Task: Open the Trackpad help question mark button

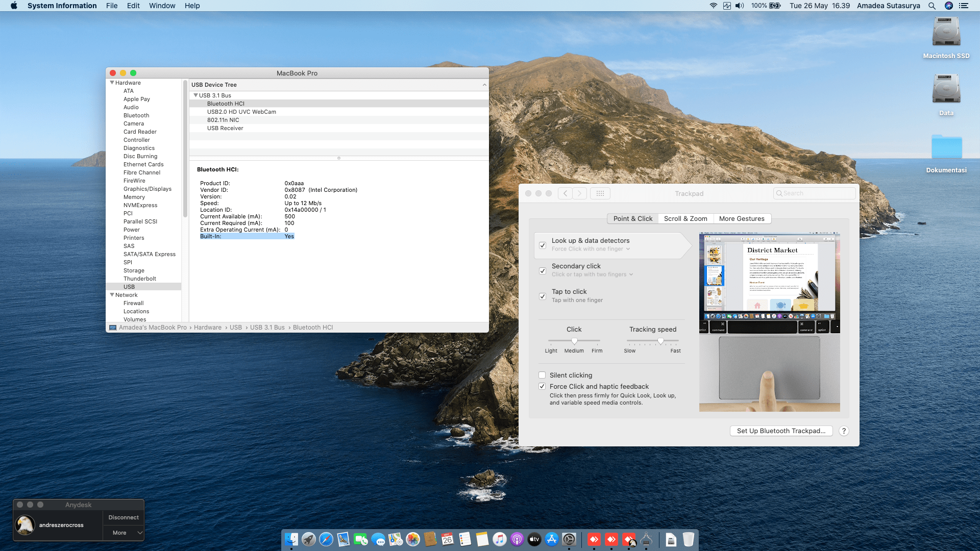Action: [x=844, y=431]
